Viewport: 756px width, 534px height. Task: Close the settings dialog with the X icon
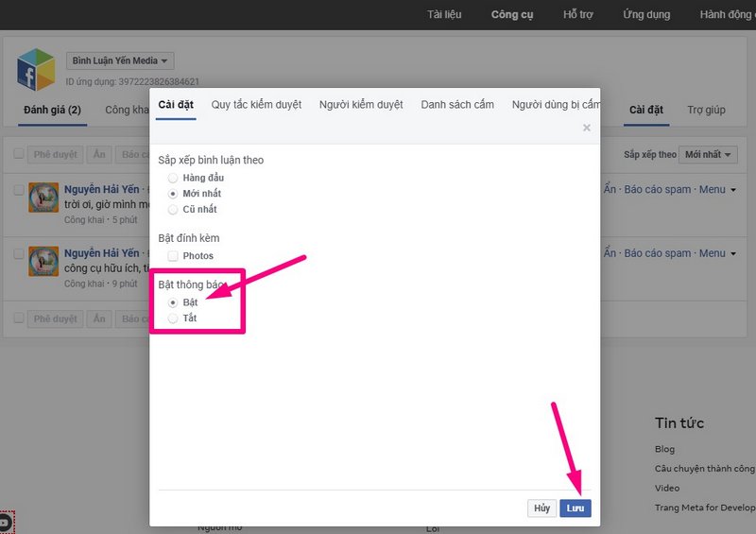click(586, 128)
